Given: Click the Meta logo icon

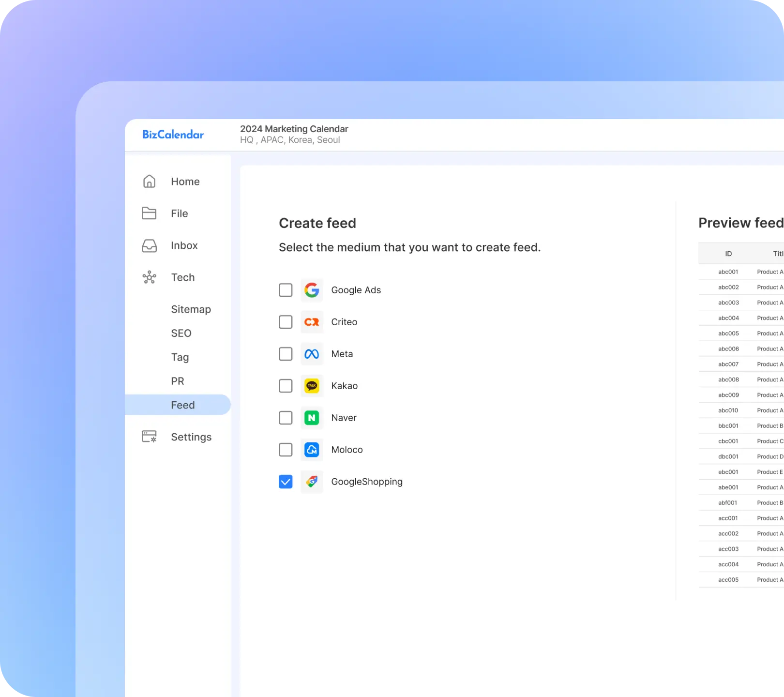Looking at the screenshot, I should [x=312, y=354].
